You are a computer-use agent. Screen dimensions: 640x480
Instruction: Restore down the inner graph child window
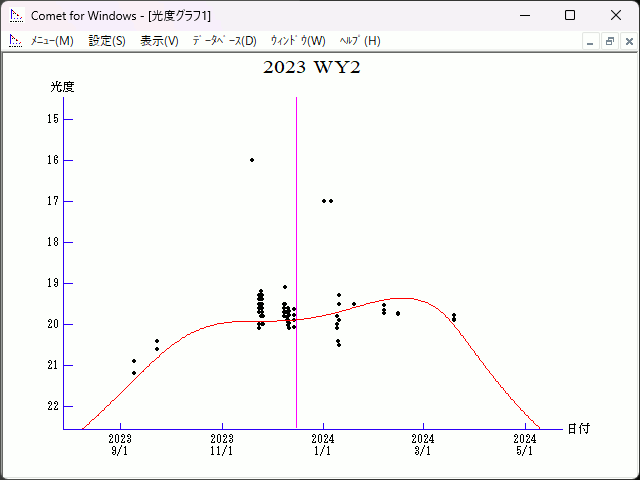click(609, 41)
